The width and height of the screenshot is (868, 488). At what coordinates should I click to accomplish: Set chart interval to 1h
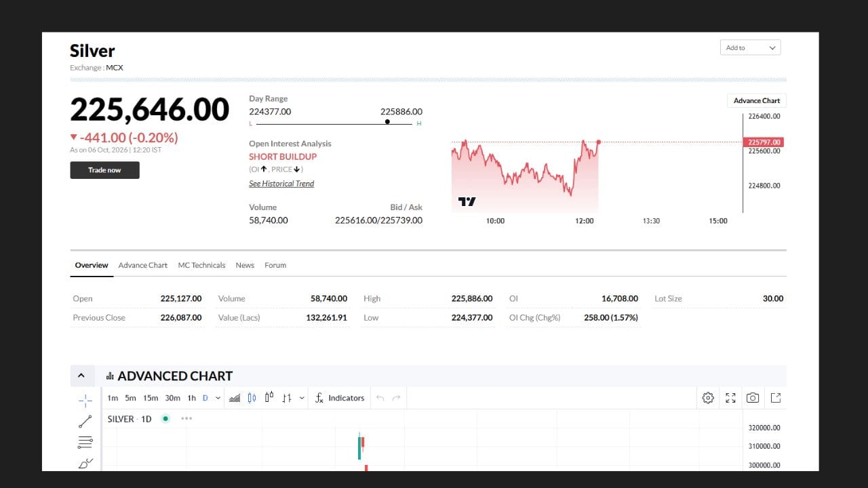pyautogui.click(x=192, y=398)
